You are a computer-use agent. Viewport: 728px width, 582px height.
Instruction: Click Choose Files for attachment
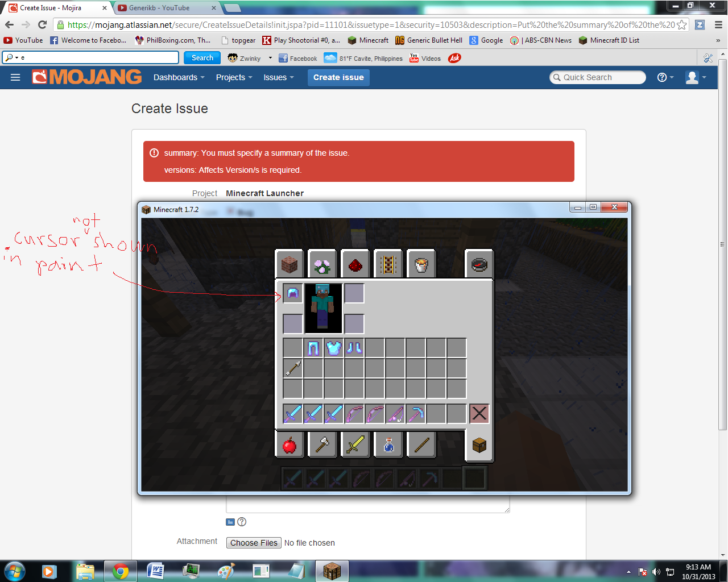254,543
